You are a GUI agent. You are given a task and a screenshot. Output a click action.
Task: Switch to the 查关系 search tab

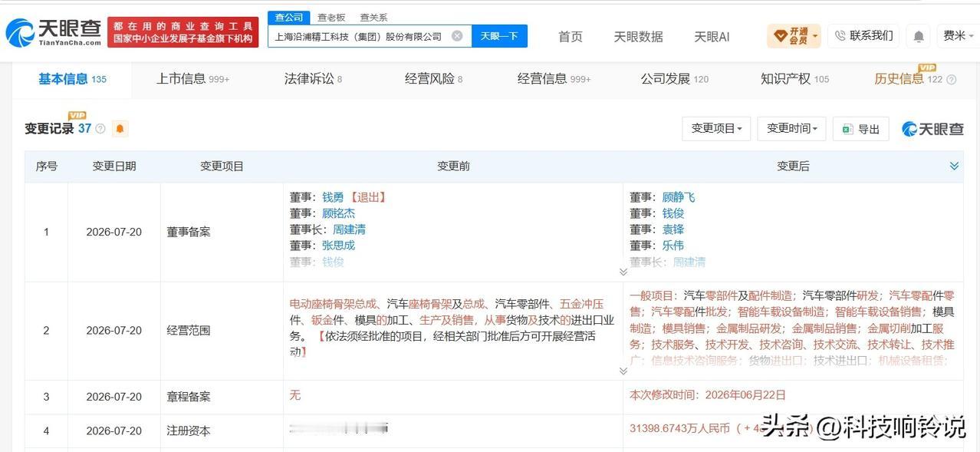[374, 18]
